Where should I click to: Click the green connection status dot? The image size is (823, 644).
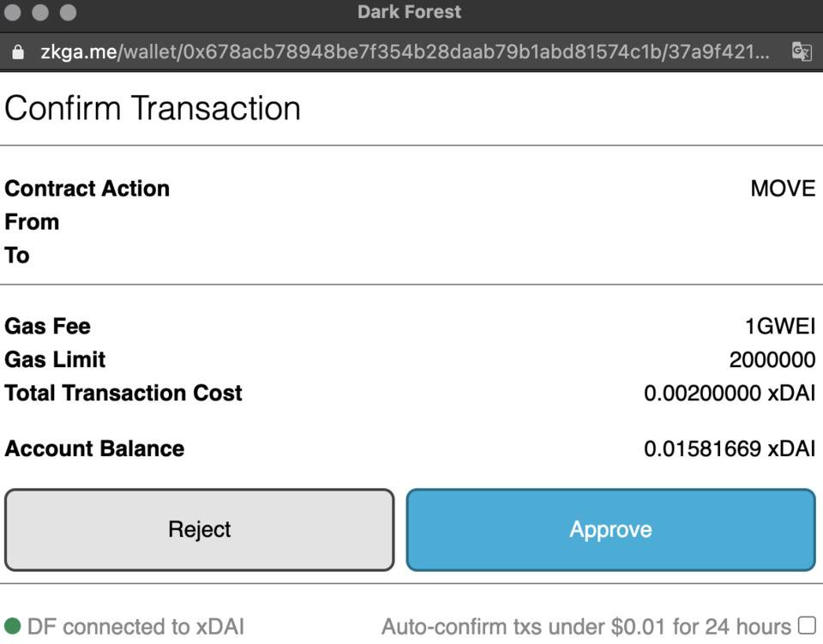click(12, 626)
